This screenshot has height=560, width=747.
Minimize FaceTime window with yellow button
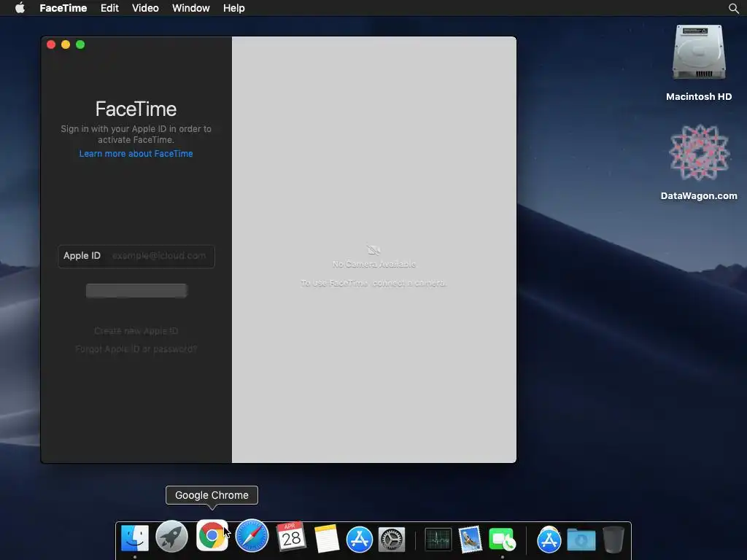pos(66,44)
